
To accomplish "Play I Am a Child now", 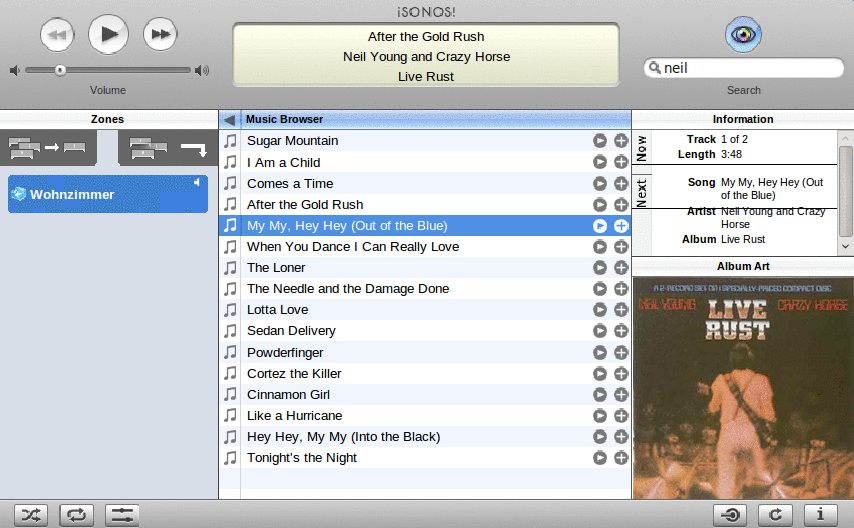I will pos(600,162).
